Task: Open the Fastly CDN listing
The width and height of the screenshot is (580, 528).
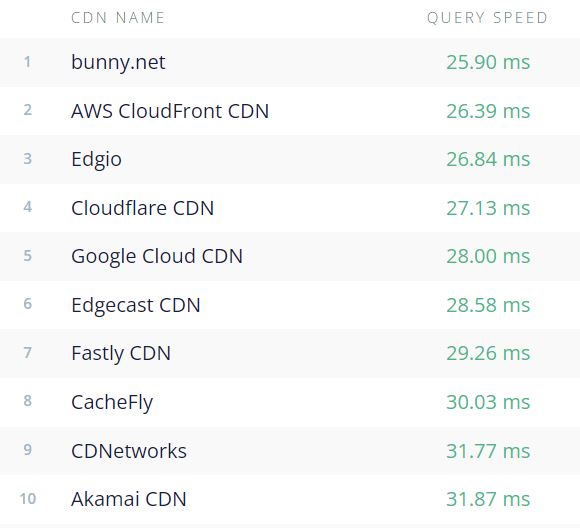Action: pyautogui.click(x=121, y=354)
